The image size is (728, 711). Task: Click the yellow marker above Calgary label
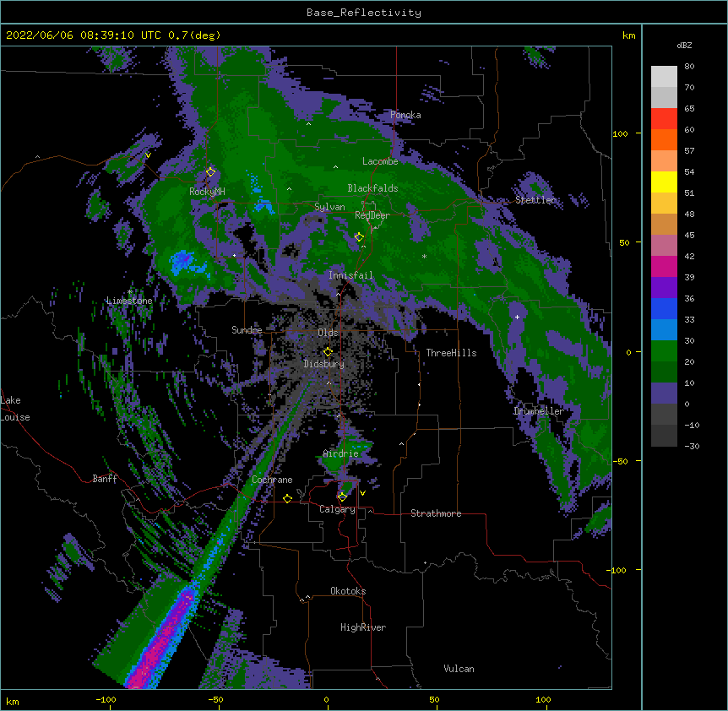tap(342, 497)
